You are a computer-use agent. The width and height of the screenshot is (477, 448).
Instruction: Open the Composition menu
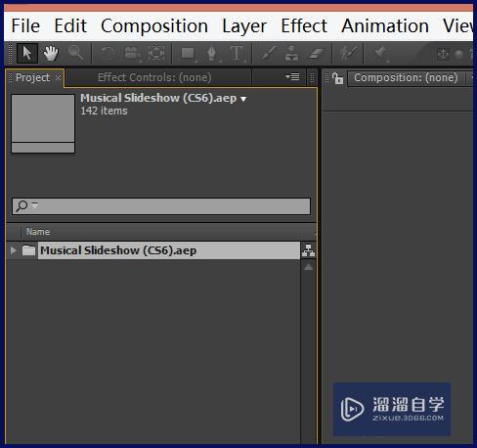(154, 25)
